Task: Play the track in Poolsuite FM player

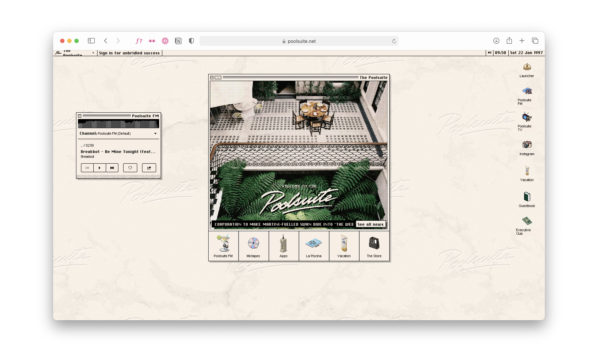Action: (x=99, y=168)
